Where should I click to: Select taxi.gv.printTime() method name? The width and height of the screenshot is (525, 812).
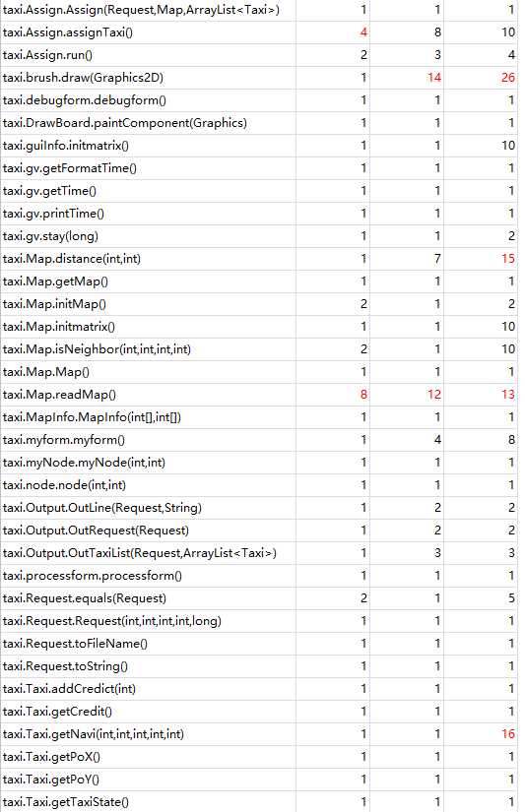[53, 214]
